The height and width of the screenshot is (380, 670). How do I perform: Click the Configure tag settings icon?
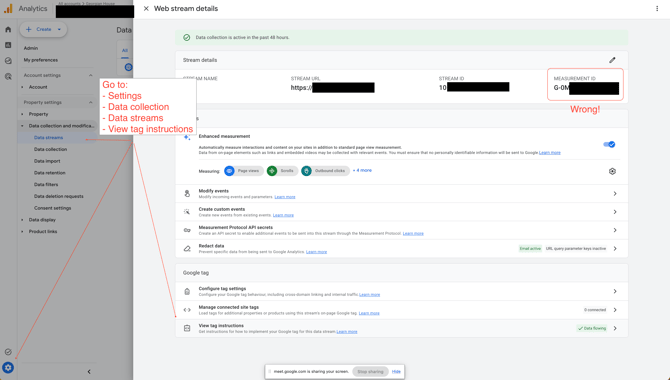pos(187,292)
